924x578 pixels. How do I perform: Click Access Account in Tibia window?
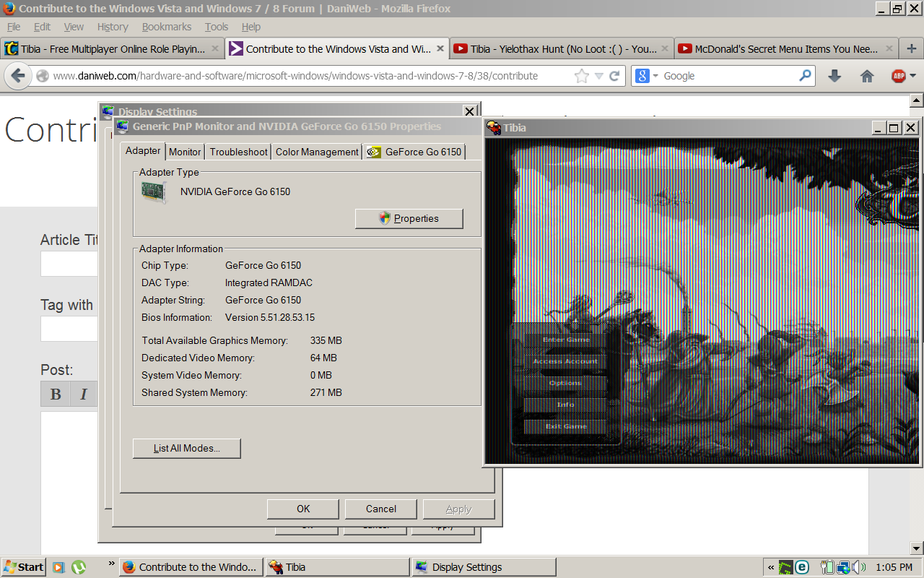point(566,361)
